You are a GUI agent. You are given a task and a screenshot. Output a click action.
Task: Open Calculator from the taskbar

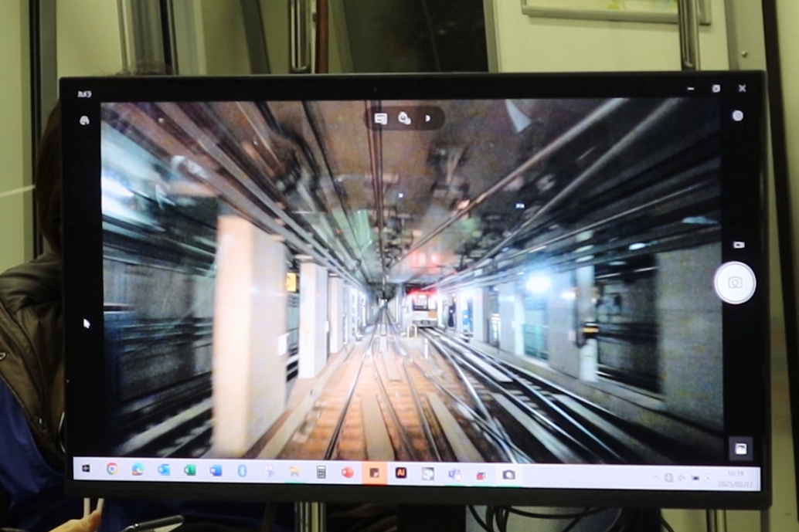click(321, 472)
